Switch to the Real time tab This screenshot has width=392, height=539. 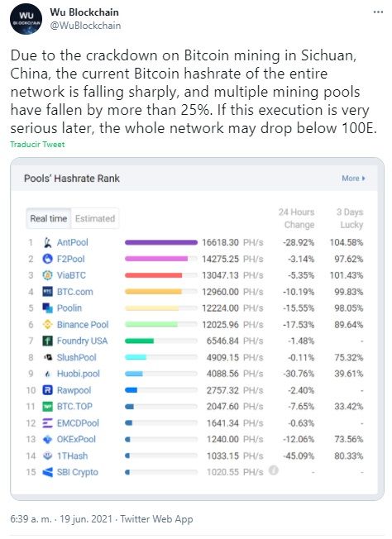point(49,218)
